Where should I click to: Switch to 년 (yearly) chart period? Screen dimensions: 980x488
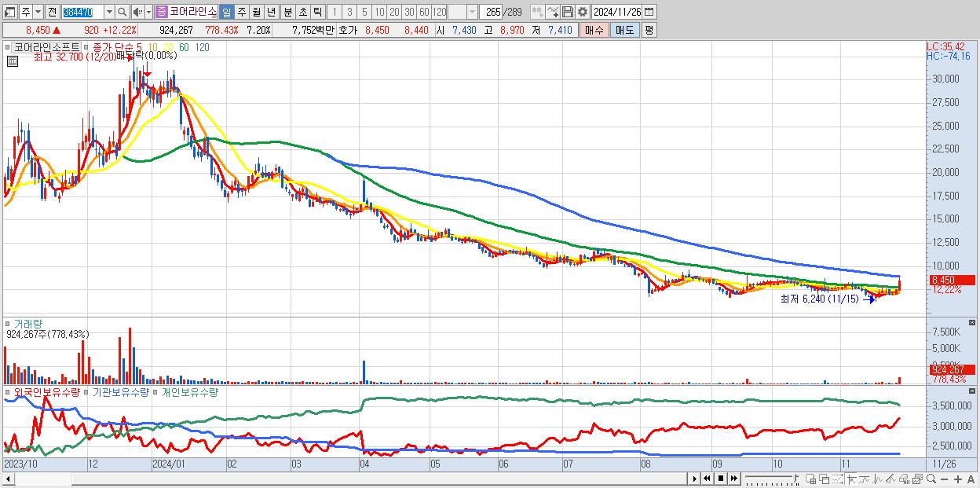tap(271, 12)
